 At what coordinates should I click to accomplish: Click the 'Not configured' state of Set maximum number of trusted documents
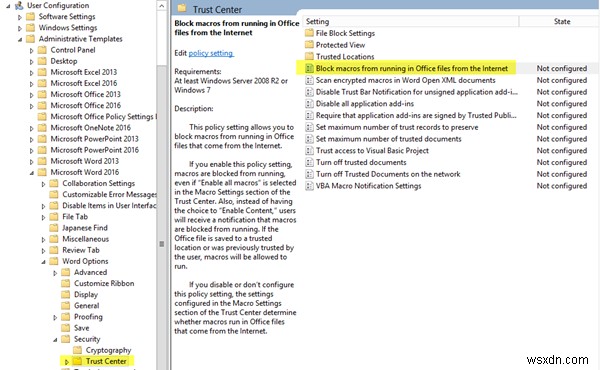click(x=561, y=139)
